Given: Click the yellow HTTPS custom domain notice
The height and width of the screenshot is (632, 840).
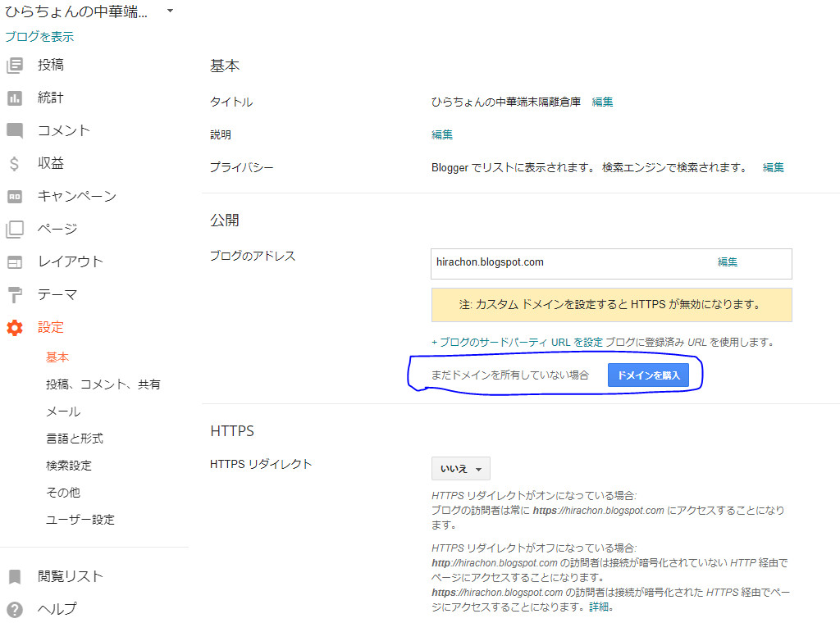Looking at the screenshot, I should (611, 305).
